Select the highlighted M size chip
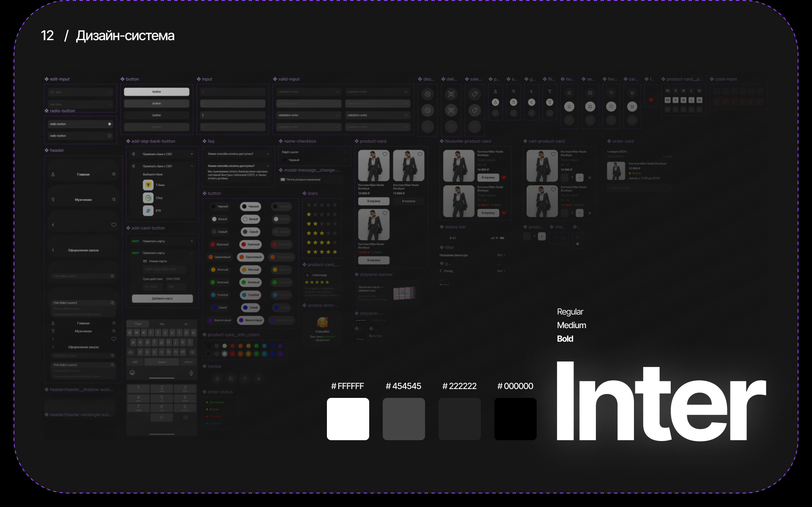This screenshot has height=507, width=812. [683, 100]
